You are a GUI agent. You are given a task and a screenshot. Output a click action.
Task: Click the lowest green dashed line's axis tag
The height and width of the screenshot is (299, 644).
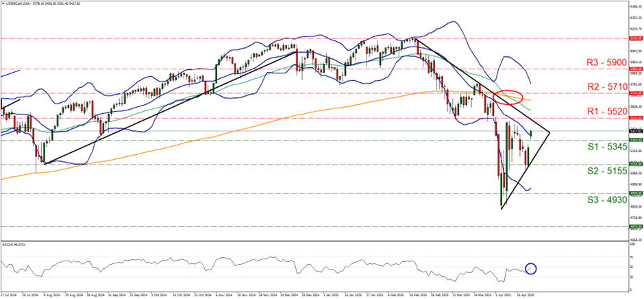click(x=635, y=226)
